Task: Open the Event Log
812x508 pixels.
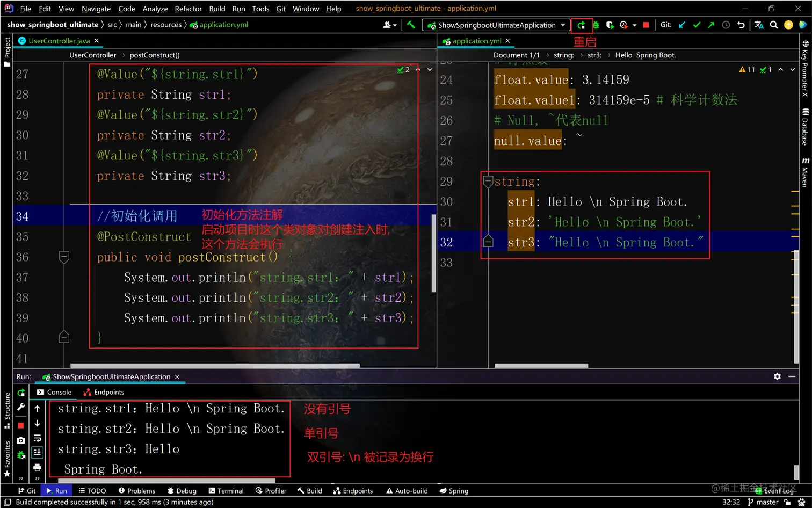Action: click(x=774, y=491)
